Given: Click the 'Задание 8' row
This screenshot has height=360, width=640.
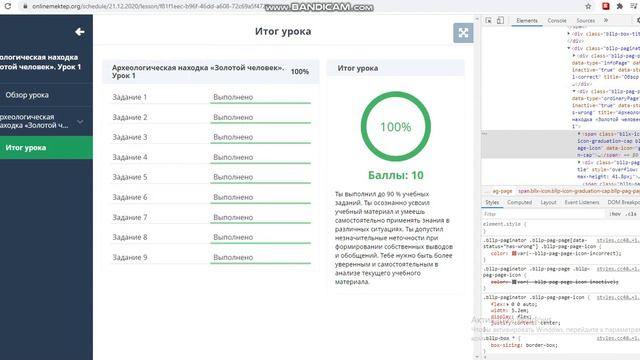Looking at the screenshot, I should 211,237.
